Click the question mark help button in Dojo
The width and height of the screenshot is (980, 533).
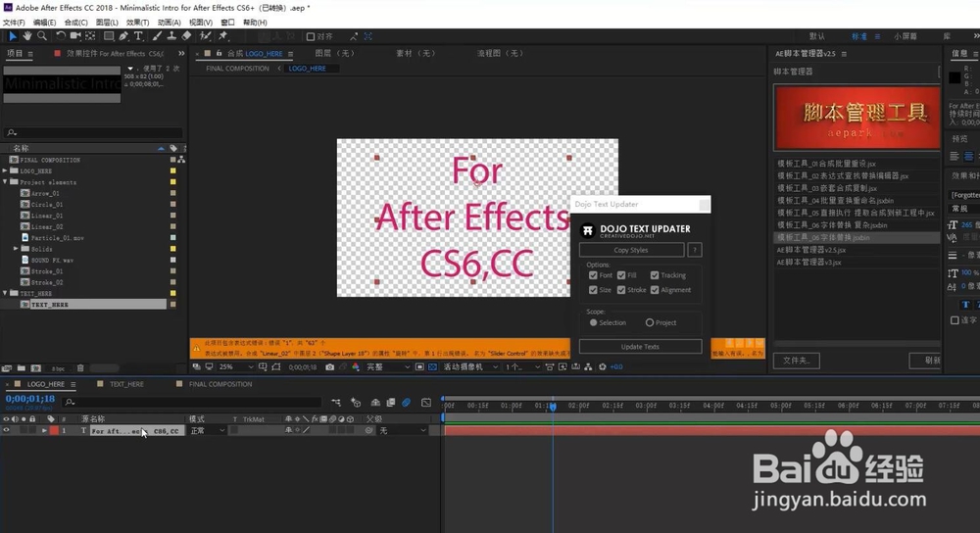tap(695, 250)
